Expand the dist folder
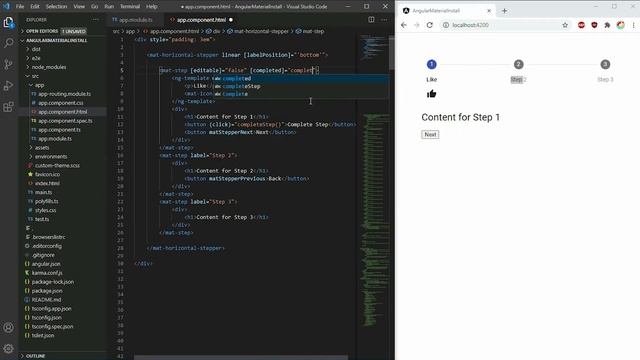The height and width of the screenshot is (360, 640). [x=36, y=49]
